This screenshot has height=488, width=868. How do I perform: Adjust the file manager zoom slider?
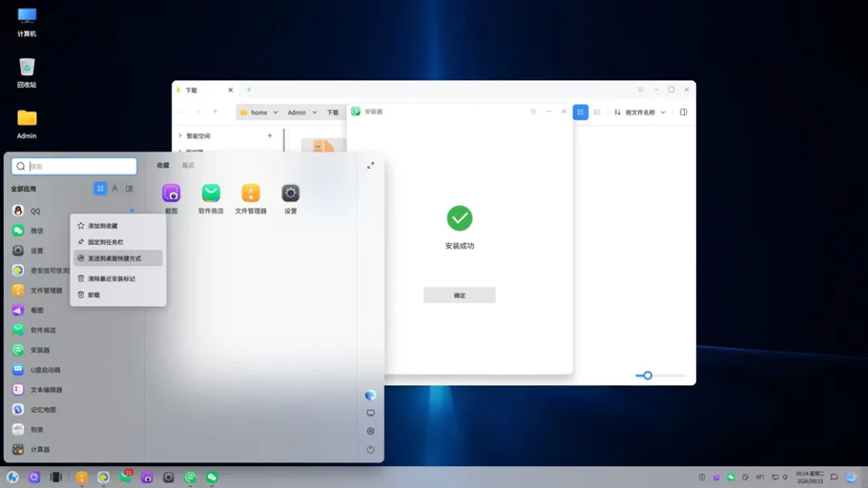pos(648,375)
